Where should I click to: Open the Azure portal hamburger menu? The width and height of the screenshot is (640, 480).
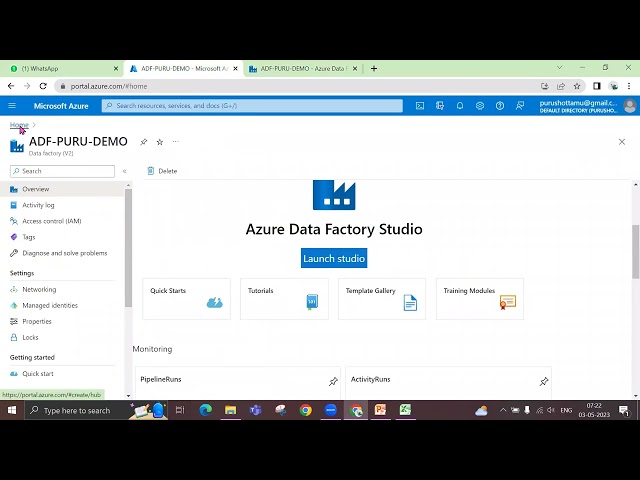[12, 106]
